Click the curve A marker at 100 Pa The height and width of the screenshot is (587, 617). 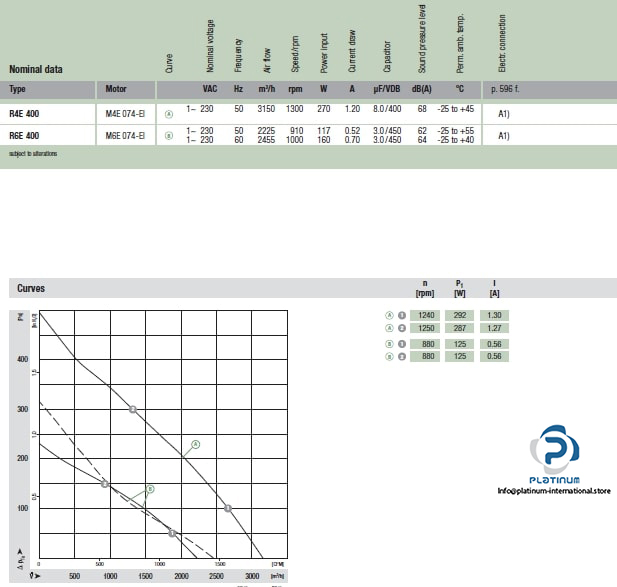228,508
